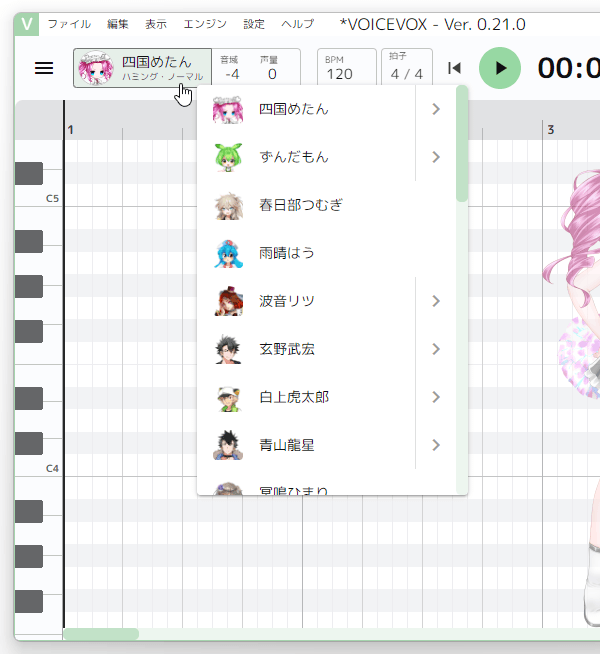Open the 設定 menu
The height and width of the screenshot is (654, 600).
point(254,24)
